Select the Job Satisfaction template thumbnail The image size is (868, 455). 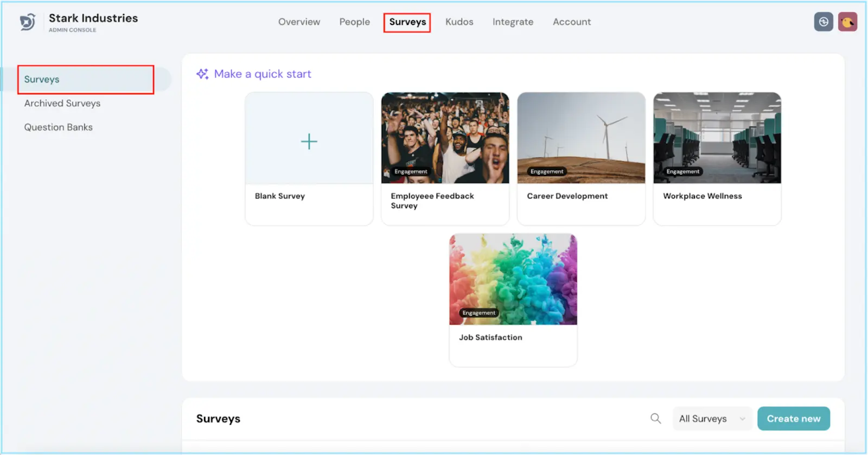click(x=513, y=279)
